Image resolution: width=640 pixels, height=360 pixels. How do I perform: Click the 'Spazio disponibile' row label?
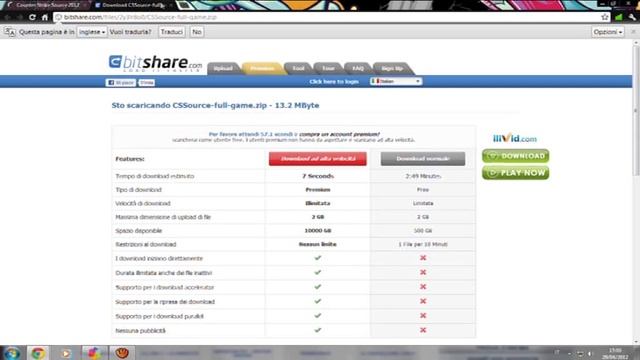[139, 231]
